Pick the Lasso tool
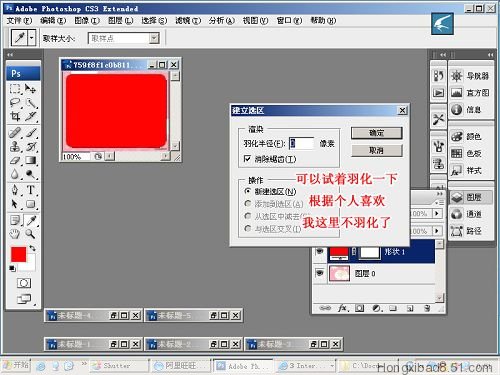This screenshot has width=500, height=375. [15, 103]
